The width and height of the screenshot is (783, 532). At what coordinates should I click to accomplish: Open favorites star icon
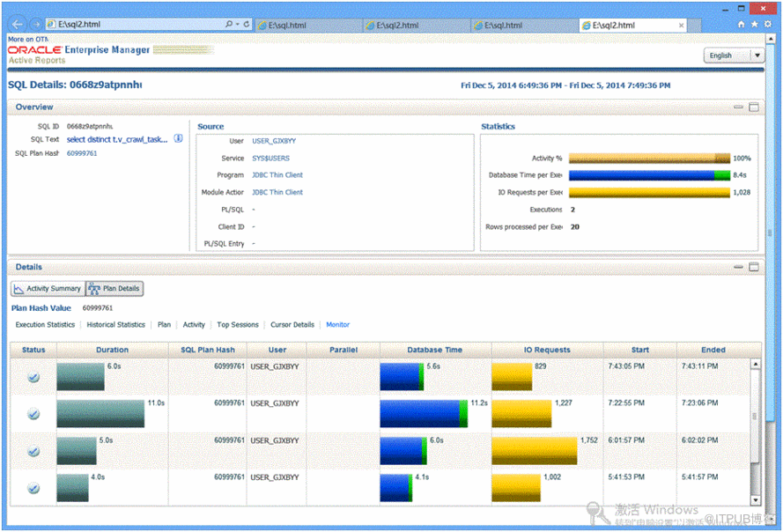point(755,25)
